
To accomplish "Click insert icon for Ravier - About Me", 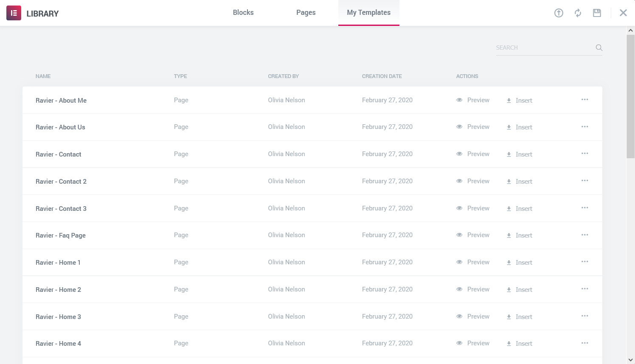I will point(509,101).
